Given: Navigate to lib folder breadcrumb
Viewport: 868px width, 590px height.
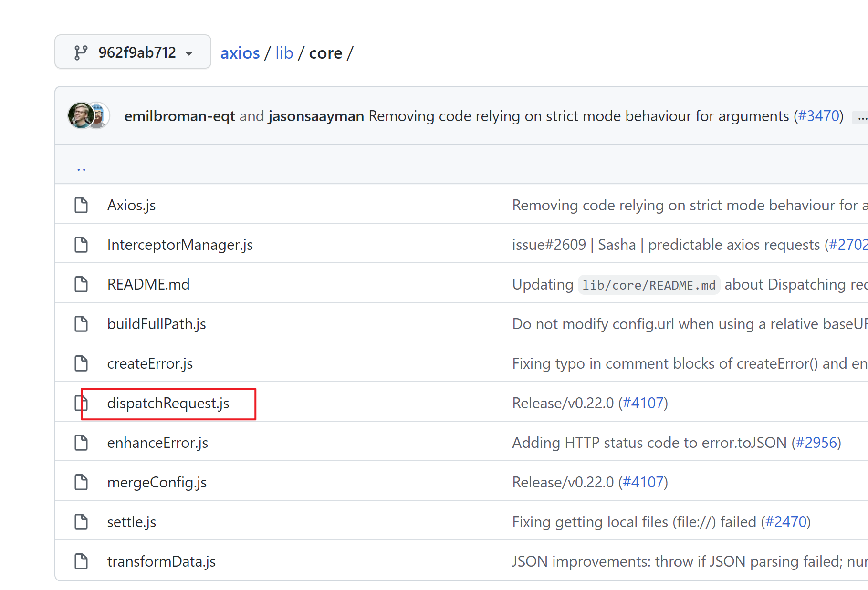Looking at the screenshot, I should (x=284, y=53).
